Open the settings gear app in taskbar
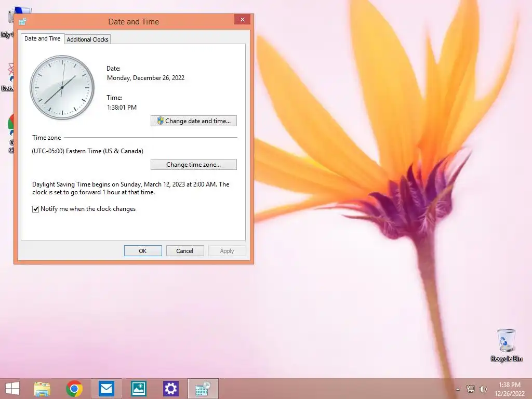Screen dimensions: 532x399 click(170, 389)
